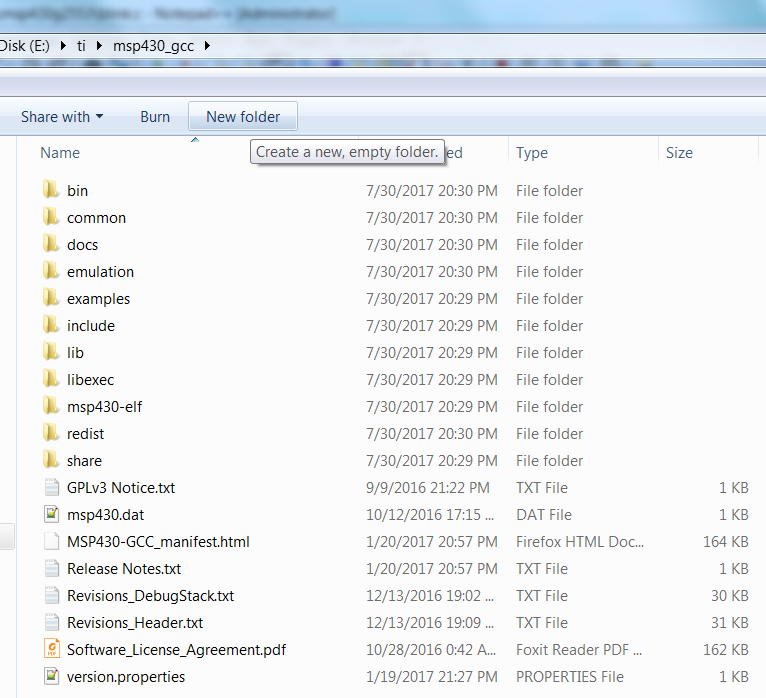Select the Software_License_Agreement.pdf file icon
The image size is (766, 698).
point(52,649)
